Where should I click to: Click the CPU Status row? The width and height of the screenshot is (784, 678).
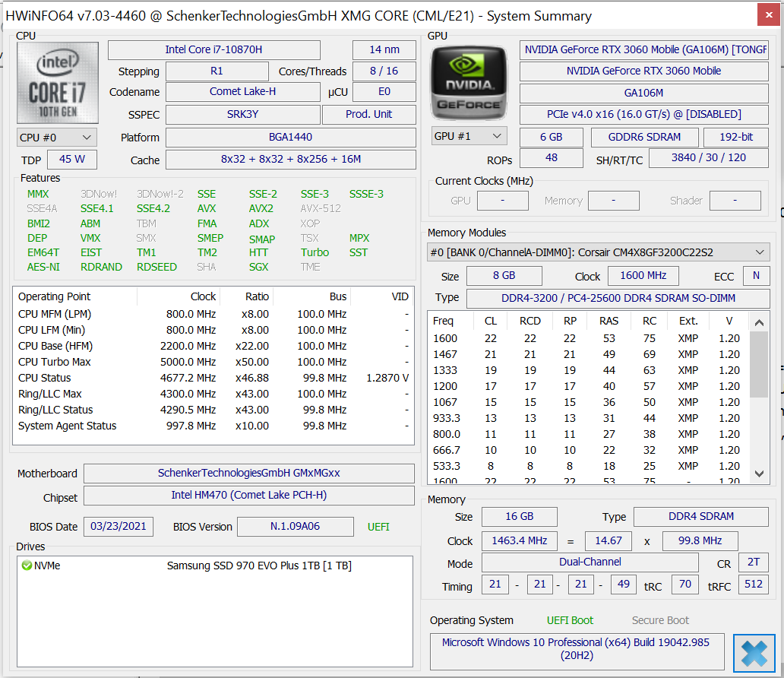(x=213, y=378)
